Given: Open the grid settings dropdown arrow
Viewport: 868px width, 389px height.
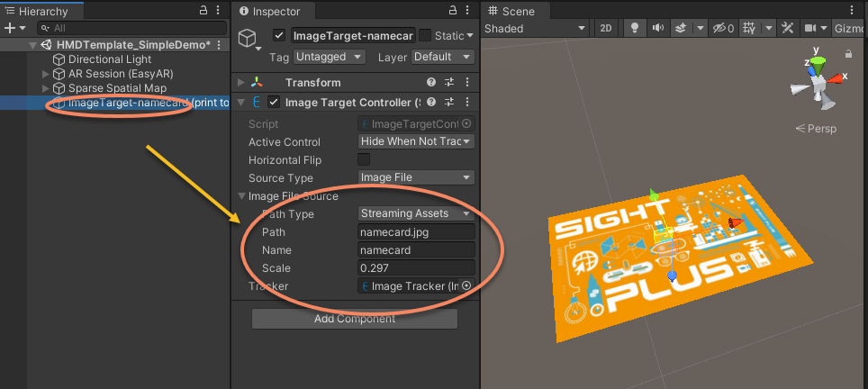Looking at the screenshot, I should tap(769, 28).
